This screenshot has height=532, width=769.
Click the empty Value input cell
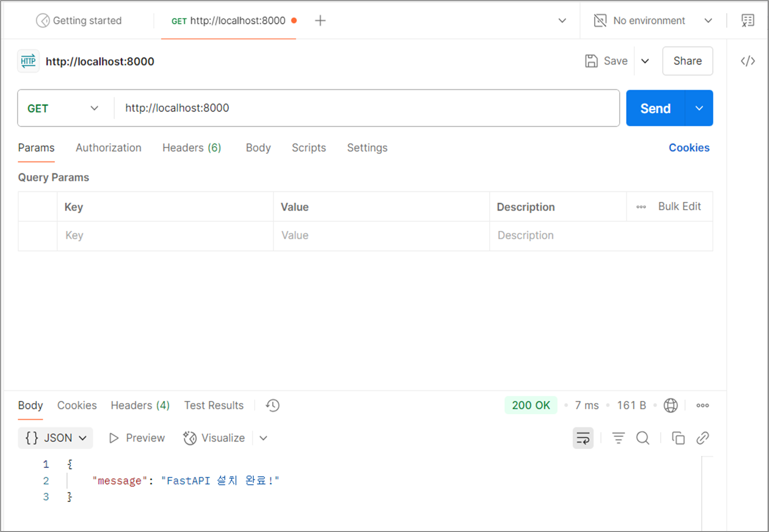(382, 235)
